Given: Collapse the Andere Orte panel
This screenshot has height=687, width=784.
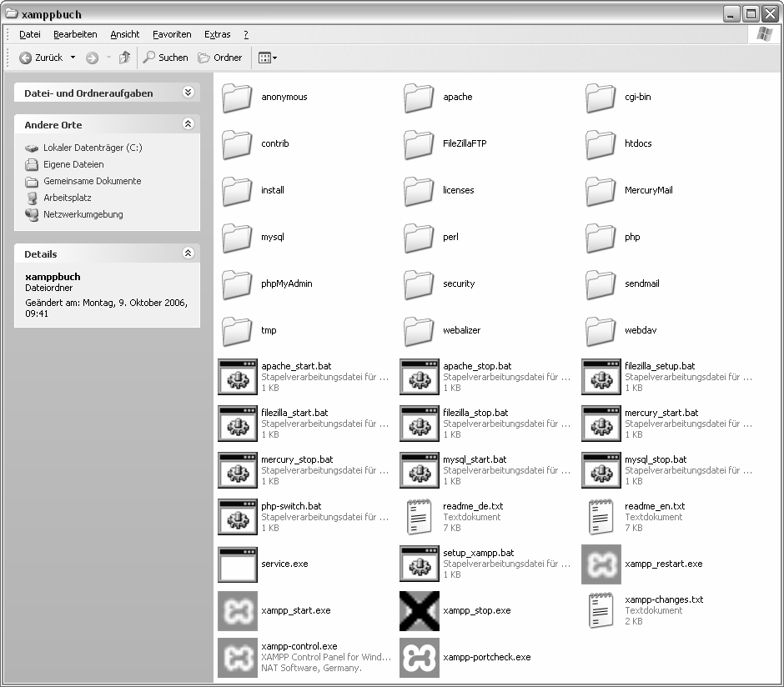Looking at the screenshot, I should point(188,124).
